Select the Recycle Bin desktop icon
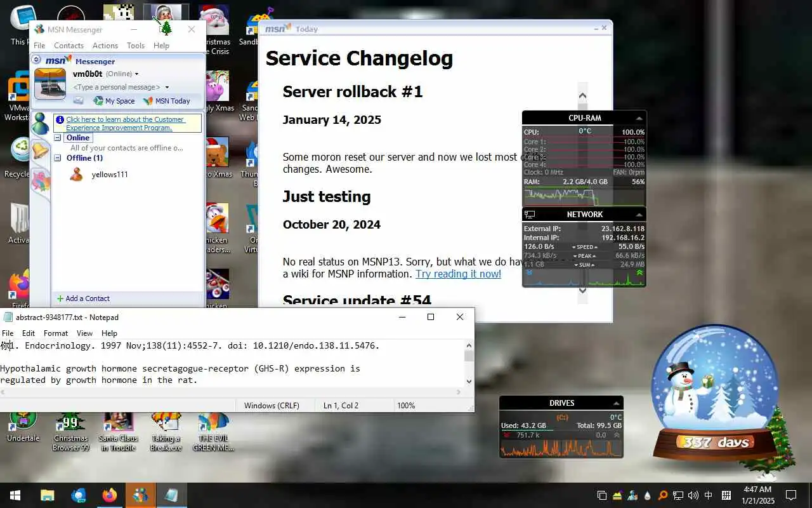Screen dimensions: 812x508 [x=16, y=157]
